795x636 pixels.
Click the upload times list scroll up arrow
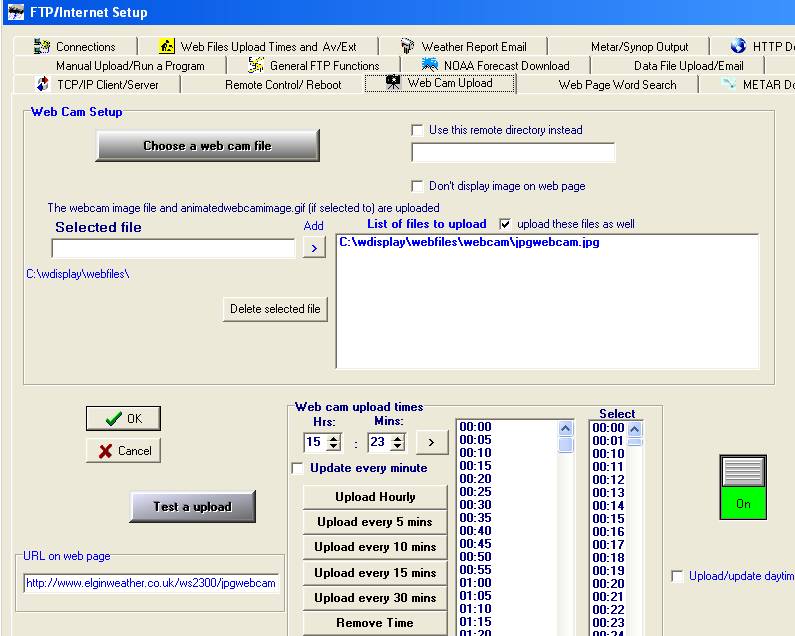pos(566,429)
